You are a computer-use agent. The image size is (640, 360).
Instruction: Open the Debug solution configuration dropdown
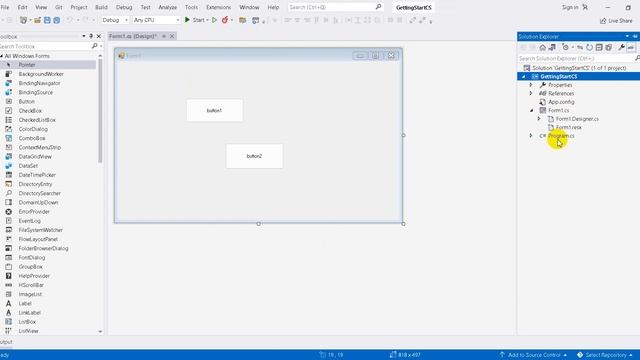coord(115,20)
